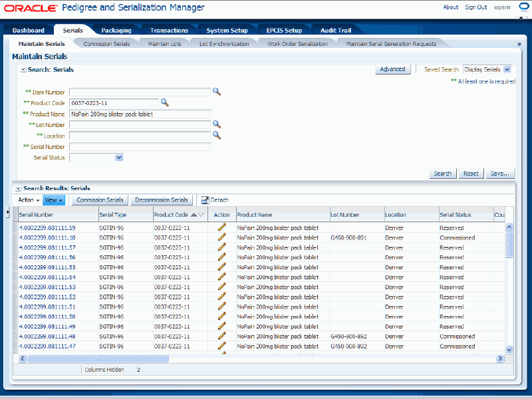Switch to the EPCIS Setup tab

(x=284, y=30)
